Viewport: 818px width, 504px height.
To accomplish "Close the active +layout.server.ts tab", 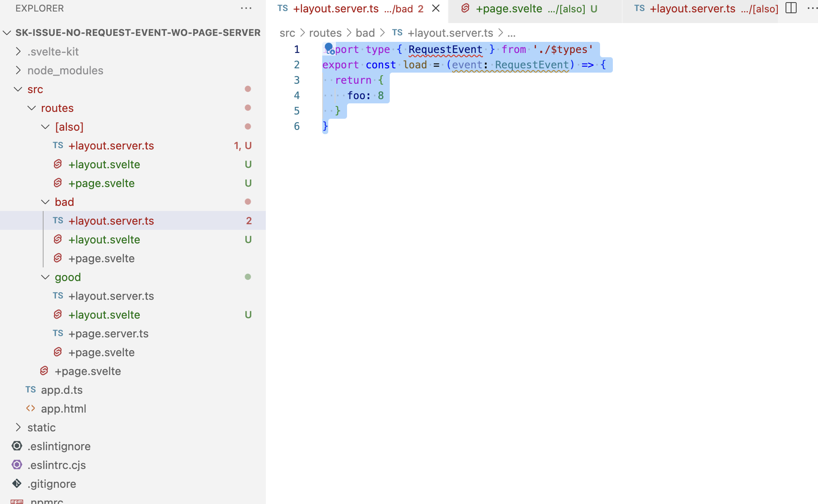I will tap(435, 8).
